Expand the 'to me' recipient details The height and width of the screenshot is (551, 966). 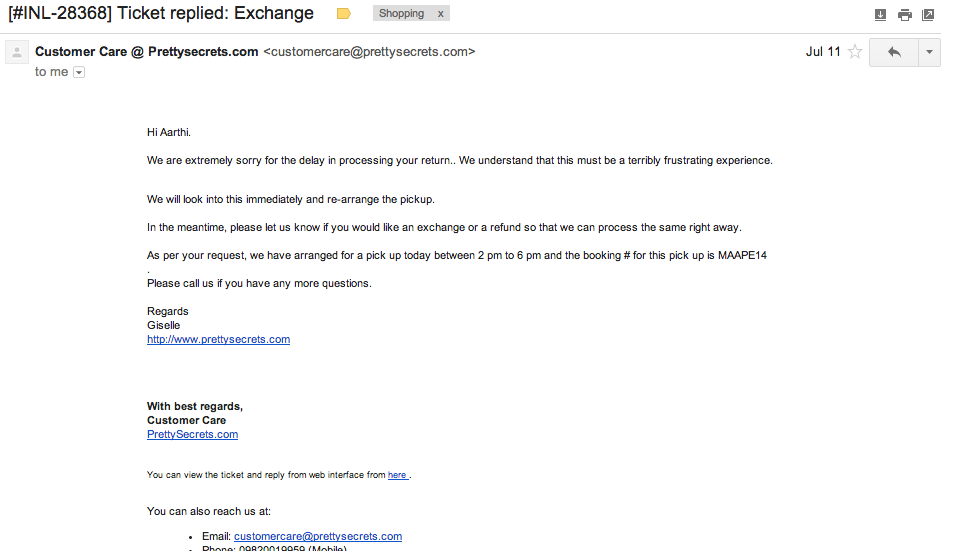click(79, 72)
